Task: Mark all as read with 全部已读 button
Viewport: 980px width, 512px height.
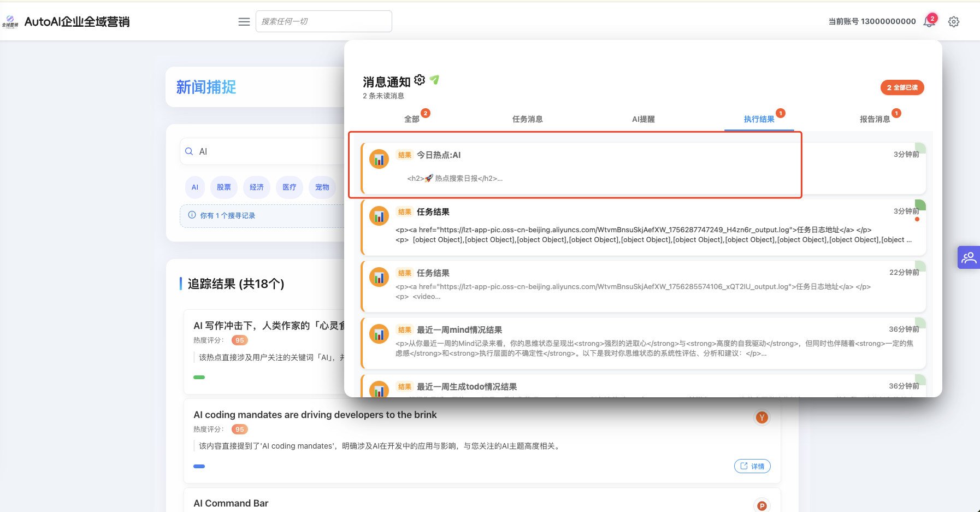Action: pyautogui.click(x=902, y=87)
